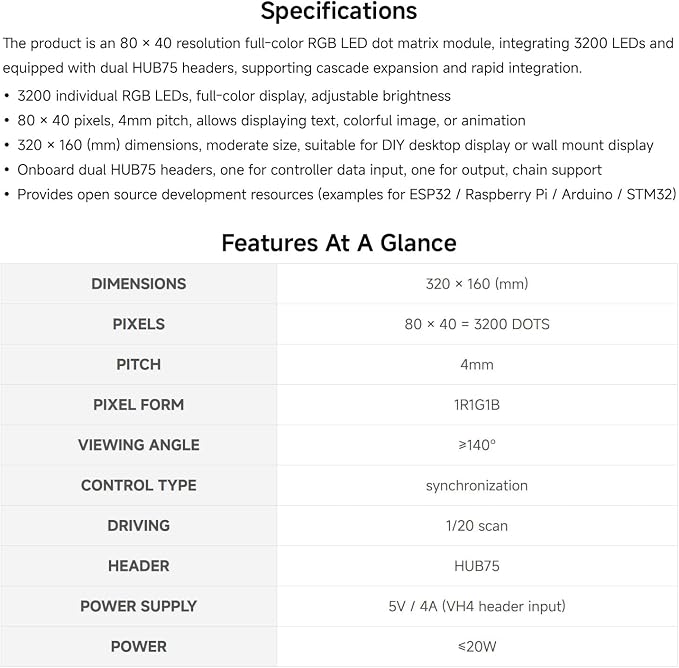Click the HUB75 header value

[x=477, y=566]
